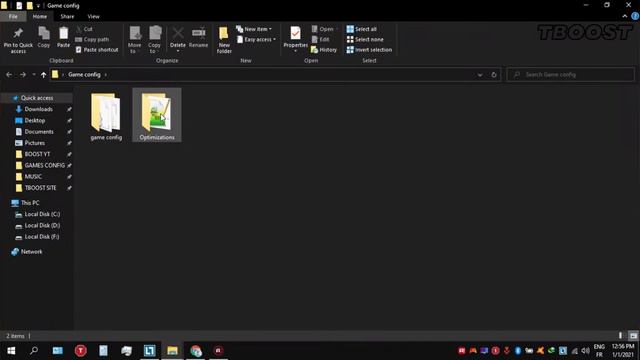Image resolution: width=640 pixels, height=360 pixels.
Task: Switch to the View ribbon tab
Action: (x=93, y=16)
